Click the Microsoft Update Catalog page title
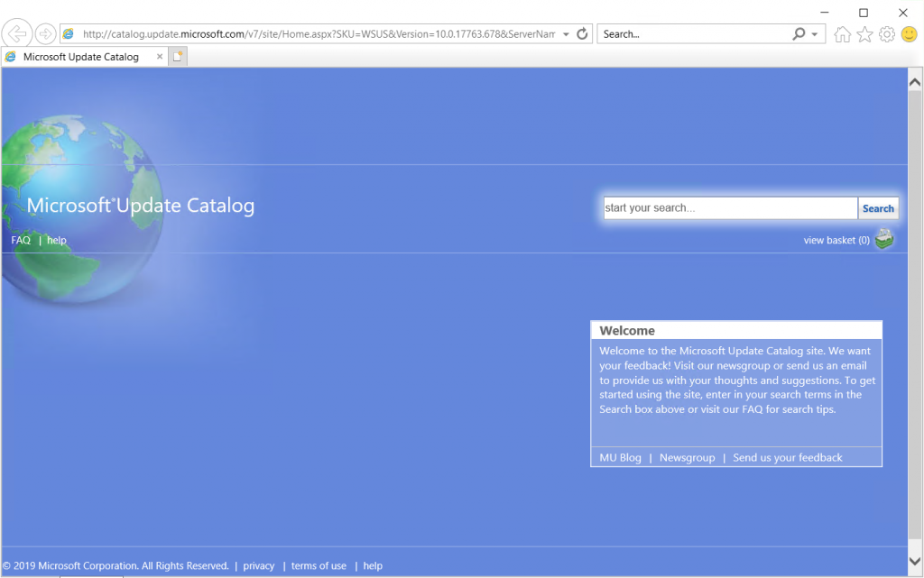The height and width of the screenshot is (578, 924). (x=140, y=206)
